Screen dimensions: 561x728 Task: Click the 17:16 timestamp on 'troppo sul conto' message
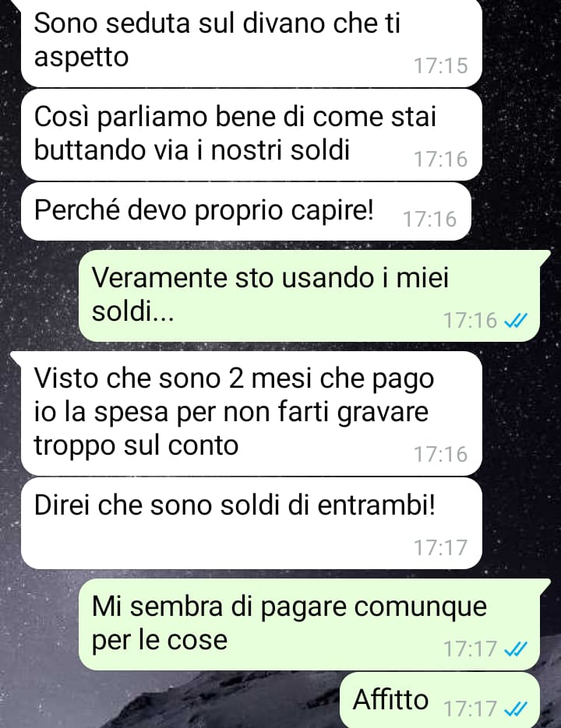[x=441, y=454]
